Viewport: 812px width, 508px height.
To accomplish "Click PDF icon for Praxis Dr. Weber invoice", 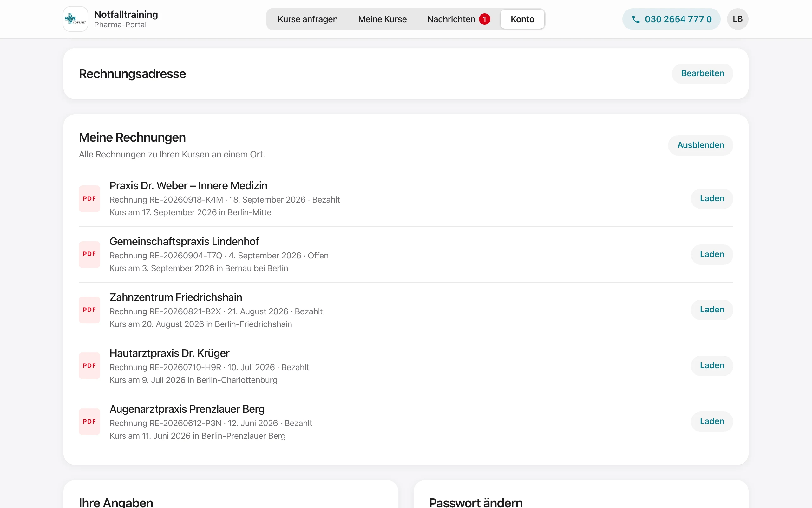I will 89,198.
